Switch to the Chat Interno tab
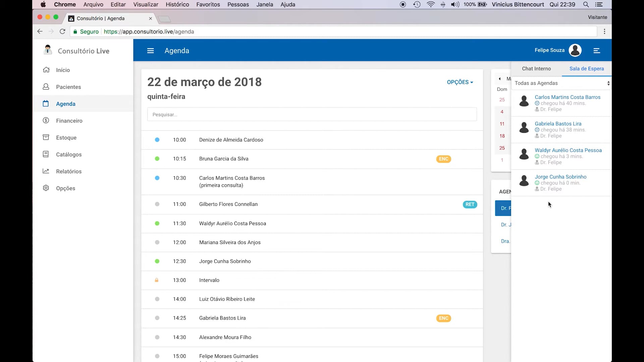Viewport: 644px width, 362px height. click(x=536, y=69)
